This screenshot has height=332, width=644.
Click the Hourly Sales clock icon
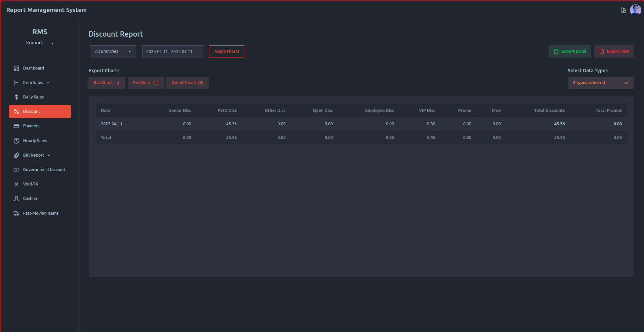click(16, 141)
